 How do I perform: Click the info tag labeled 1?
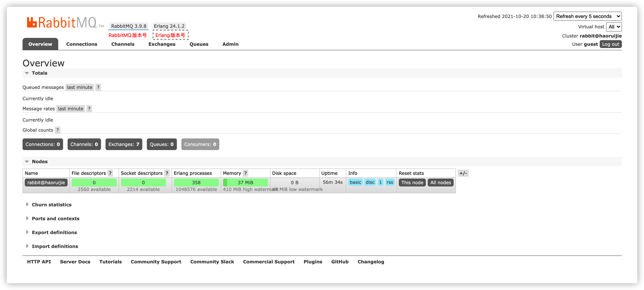pyautogui.click(x=381, y=182)
